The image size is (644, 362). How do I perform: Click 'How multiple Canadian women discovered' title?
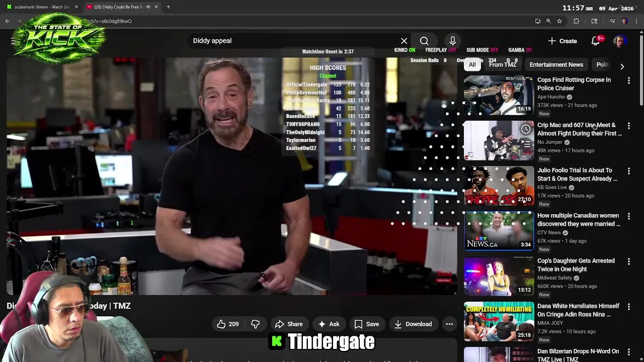(x=579, y=220)
